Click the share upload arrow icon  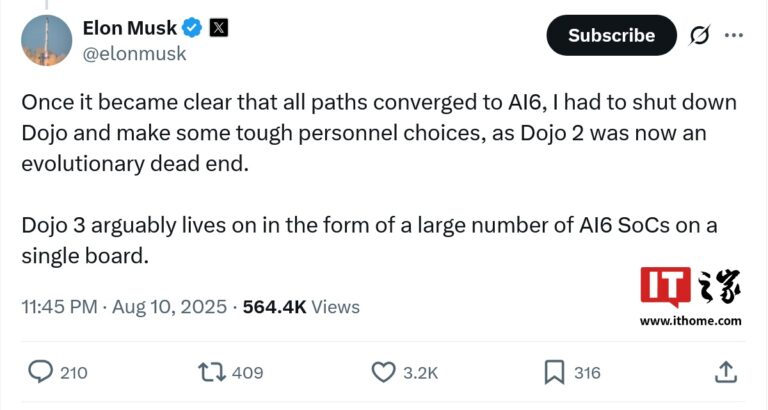(x=727, y=372)
